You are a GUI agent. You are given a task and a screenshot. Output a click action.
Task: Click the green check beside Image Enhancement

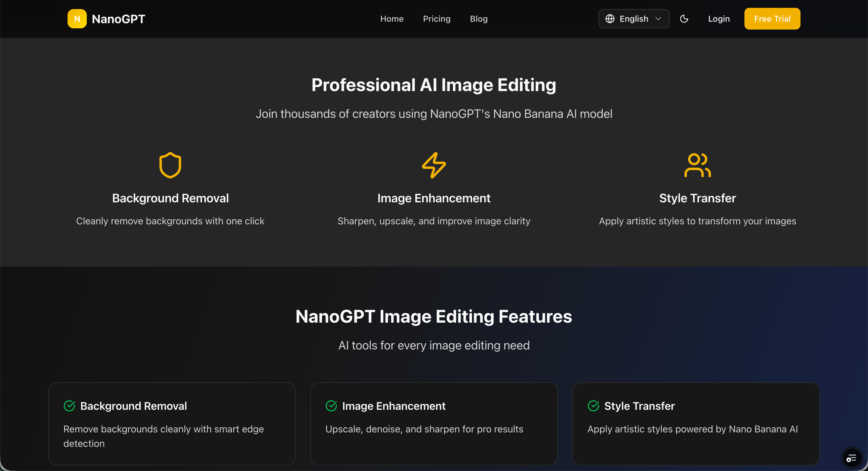click(x=331, y=406)
